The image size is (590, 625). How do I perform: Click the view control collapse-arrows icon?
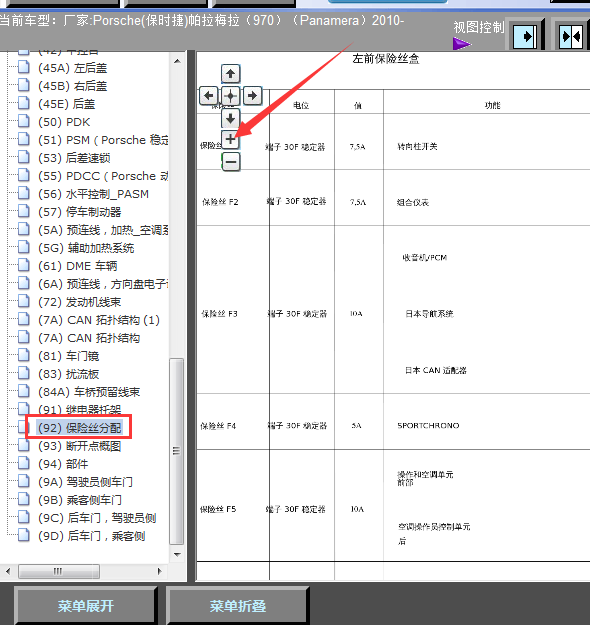click(571, 37)
